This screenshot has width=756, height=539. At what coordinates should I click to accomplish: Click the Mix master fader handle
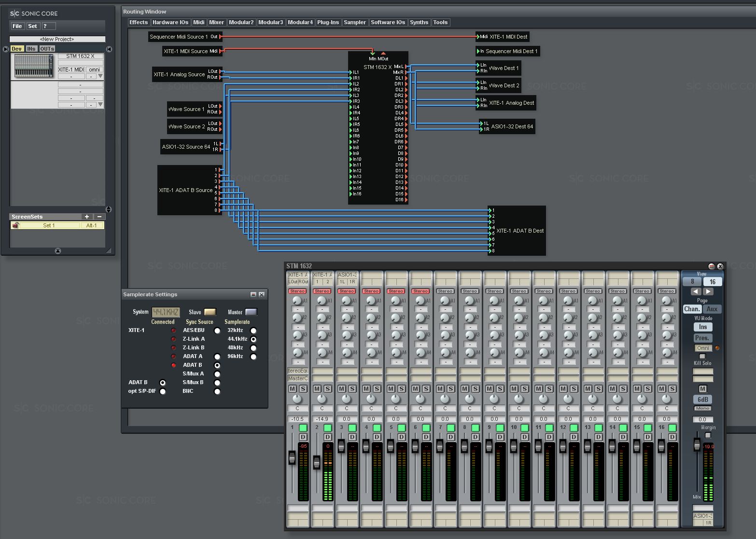pyautogui.click(x=697, y=445)
